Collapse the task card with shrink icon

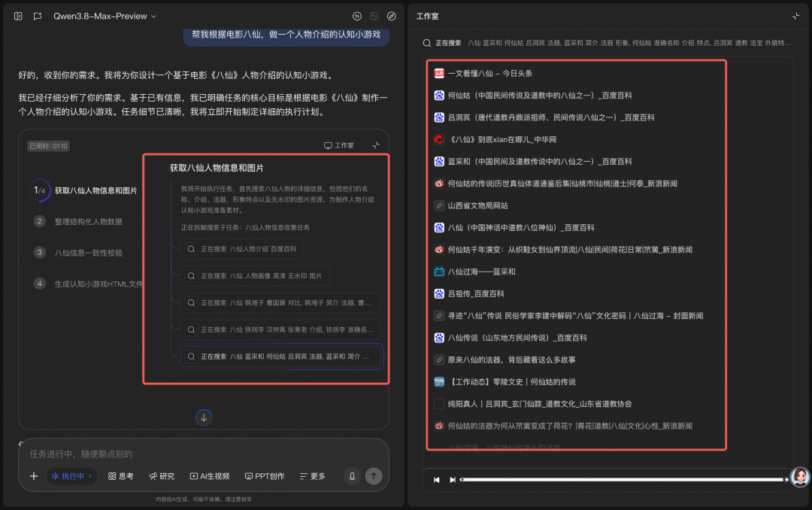(x=376, y=145)
